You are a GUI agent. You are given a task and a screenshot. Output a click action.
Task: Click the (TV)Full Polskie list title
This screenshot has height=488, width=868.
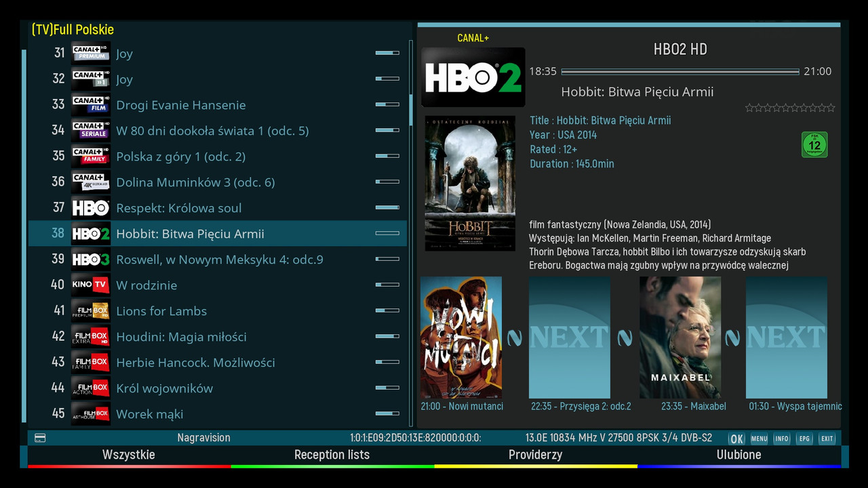[73, 30]
